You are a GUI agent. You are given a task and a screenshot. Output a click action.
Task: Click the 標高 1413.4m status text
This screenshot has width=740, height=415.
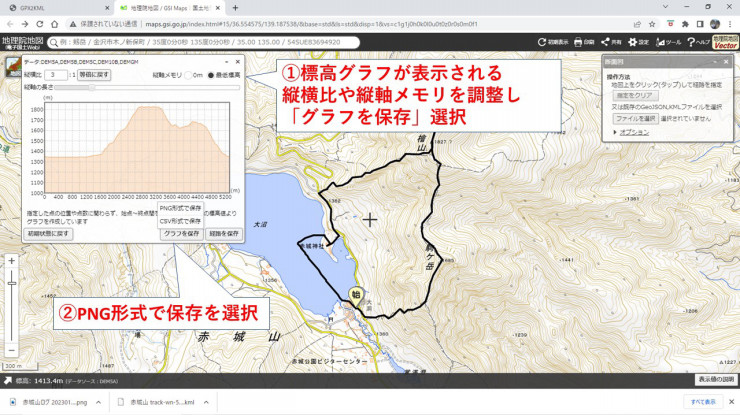click(40, 381)
